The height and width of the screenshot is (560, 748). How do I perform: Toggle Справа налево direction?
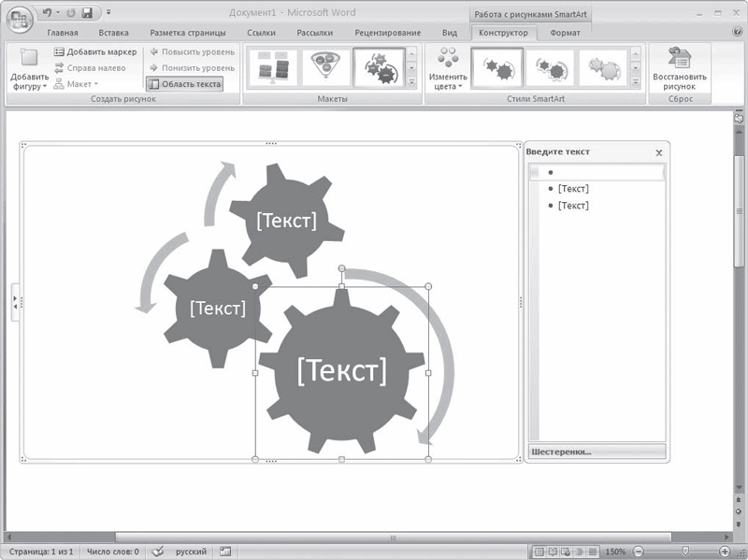(90, 67)
